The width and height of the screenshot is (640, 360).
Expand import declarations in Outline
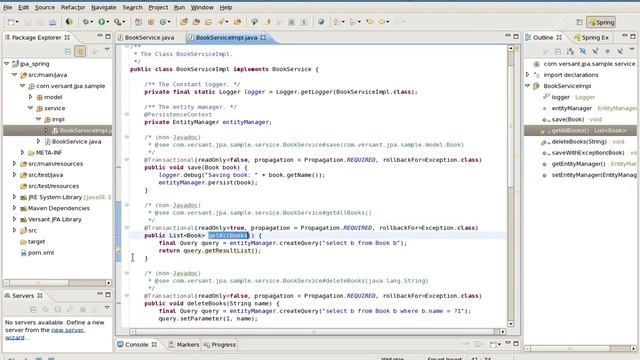[527, 75]
